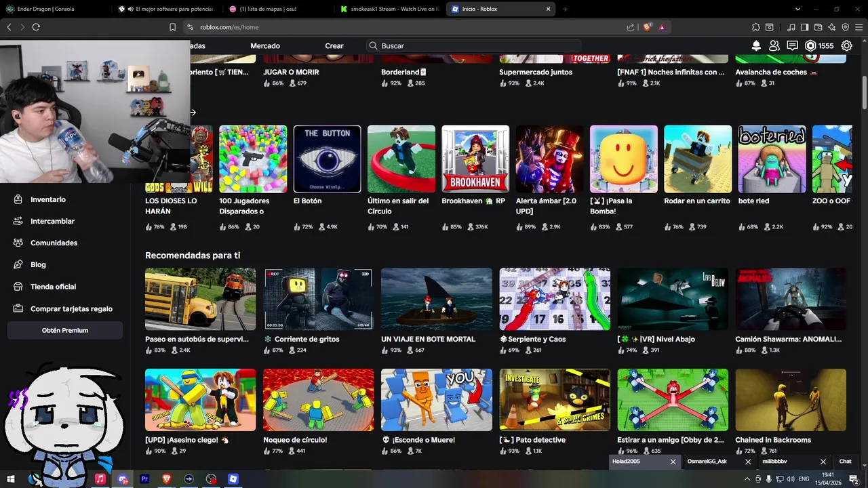Switch to the Ender Dragon Consola tab
The image size is (868, 488).
pos(54,9)
